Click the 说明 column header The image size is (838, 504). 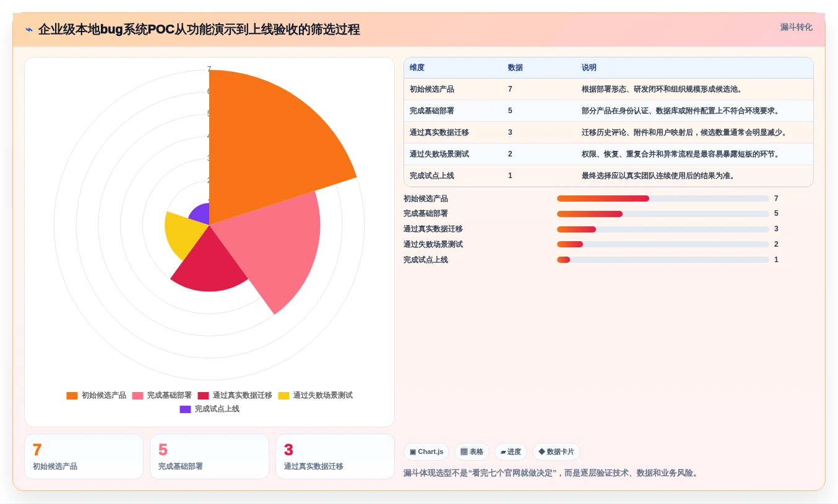[589, 67]
